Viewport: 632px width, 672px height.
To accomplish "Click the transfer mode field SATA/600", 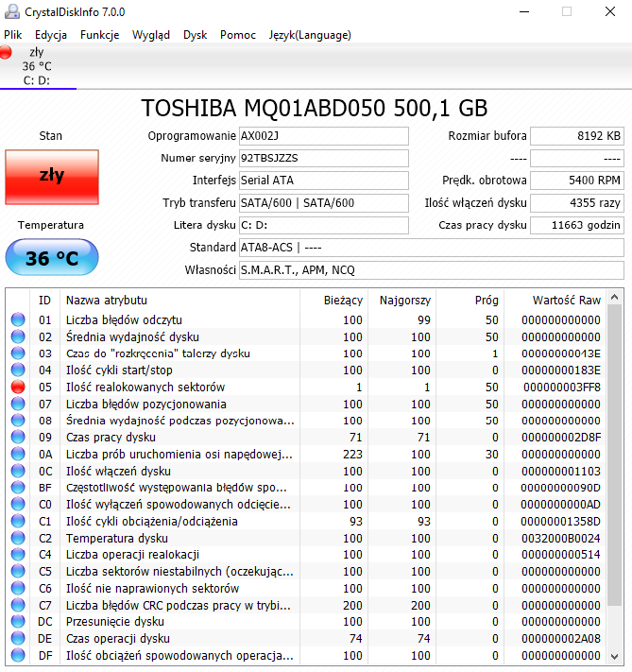I will 323,202.
